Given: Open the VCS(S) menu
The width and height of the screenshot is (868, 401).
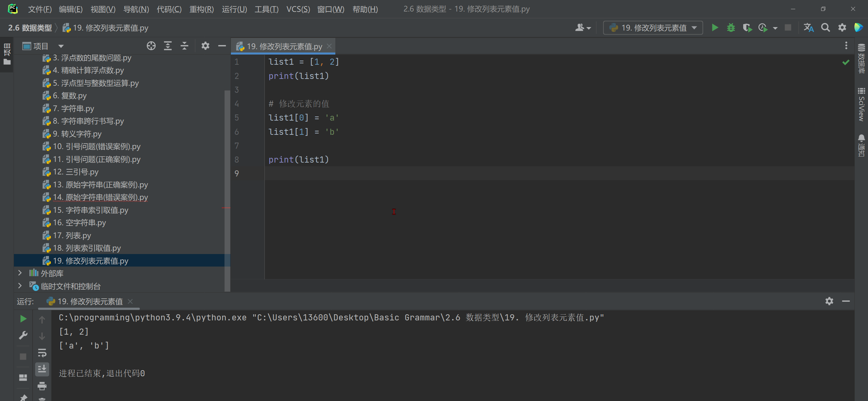Looking at the screenshot, I should point(298,9).
